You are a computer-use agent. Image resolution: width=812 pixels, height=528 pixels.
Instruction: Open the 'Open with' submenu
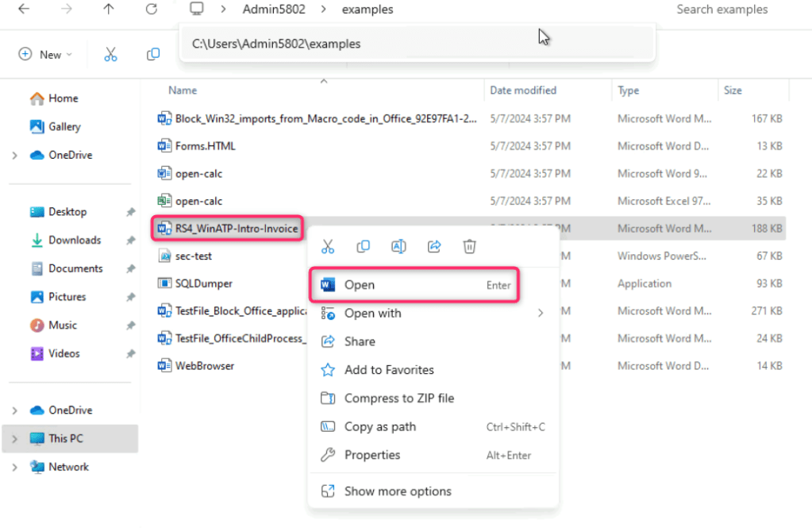[433, 314]
